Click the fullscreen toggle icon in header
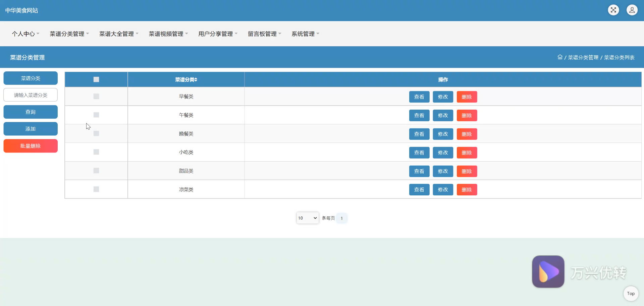This screenshot has height=306, width=644. pyautogui.click(x=613, y=10)
